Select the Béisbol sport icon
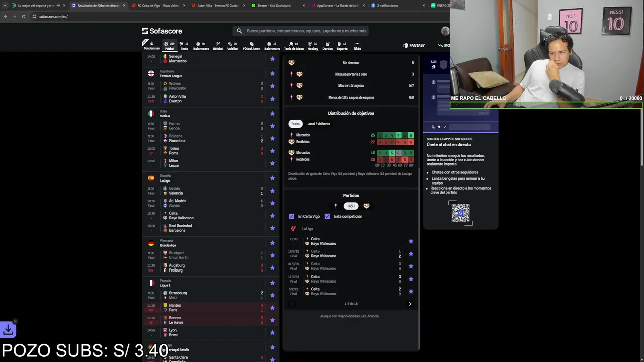The height and width of the screenshot is (362, 644). [x=218, y=46]
